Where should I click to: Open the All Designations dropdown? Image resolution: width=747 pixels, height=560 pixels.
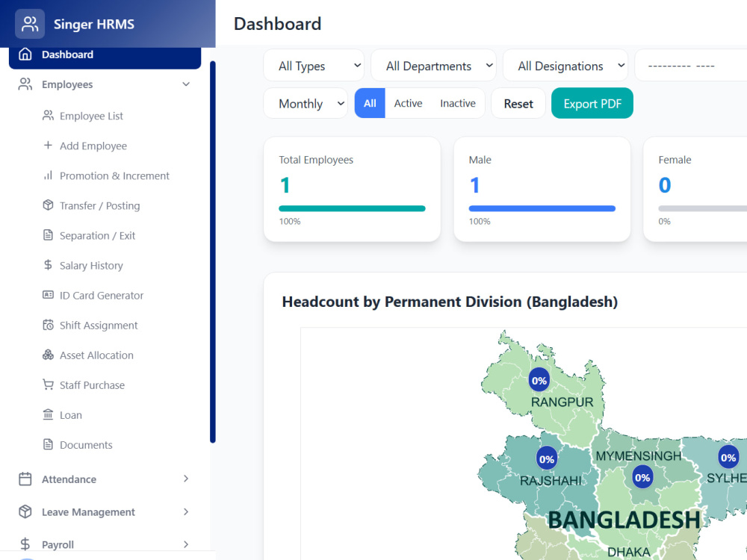point(565,66)
